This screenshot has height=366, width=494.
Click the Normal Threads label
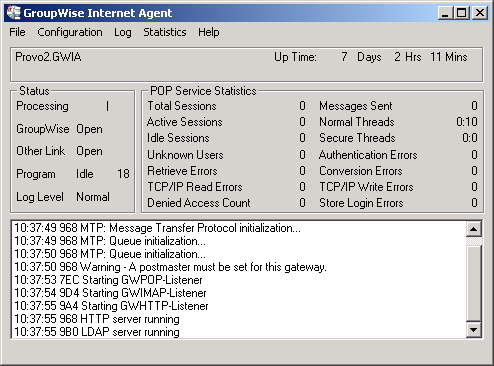(x=357, y=122)
